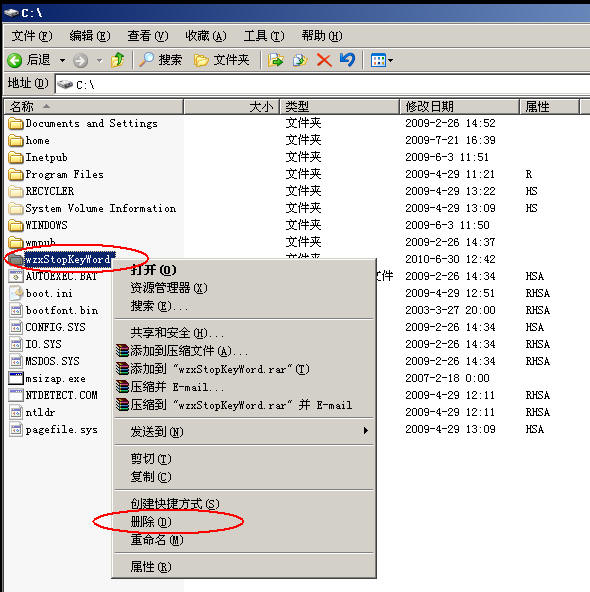The height and width of the screenshot is (592, 590).
Task: Click the Move To folder icon
Action: coord(276,60)
